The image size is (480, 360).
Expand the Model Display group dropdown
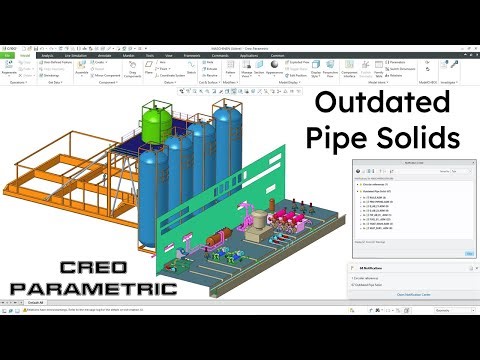289,82
